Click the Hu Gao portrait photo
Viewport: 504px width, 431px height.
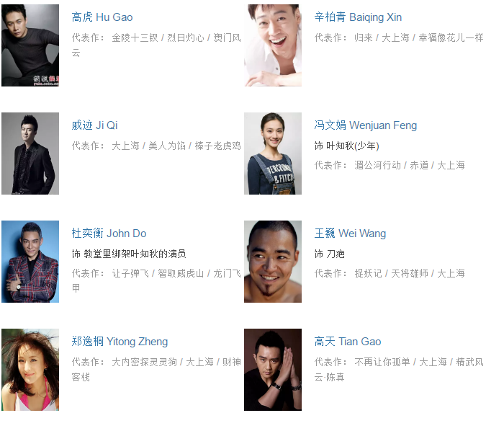pos(30,45)
